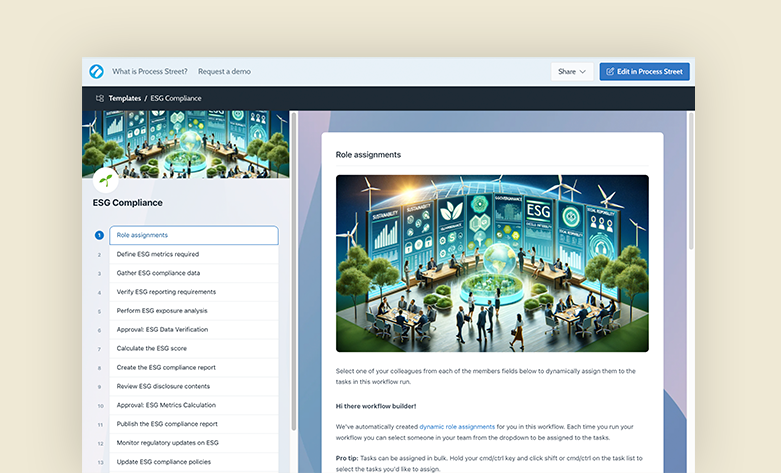Select the Define ESG metrics required task

pos(194,254)
